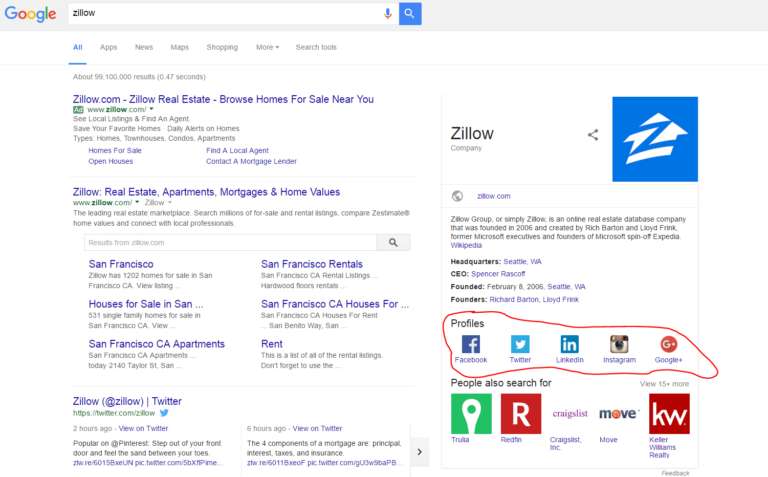
Task: Click the Homes For Sale sitelink
Action: (115, 151)
